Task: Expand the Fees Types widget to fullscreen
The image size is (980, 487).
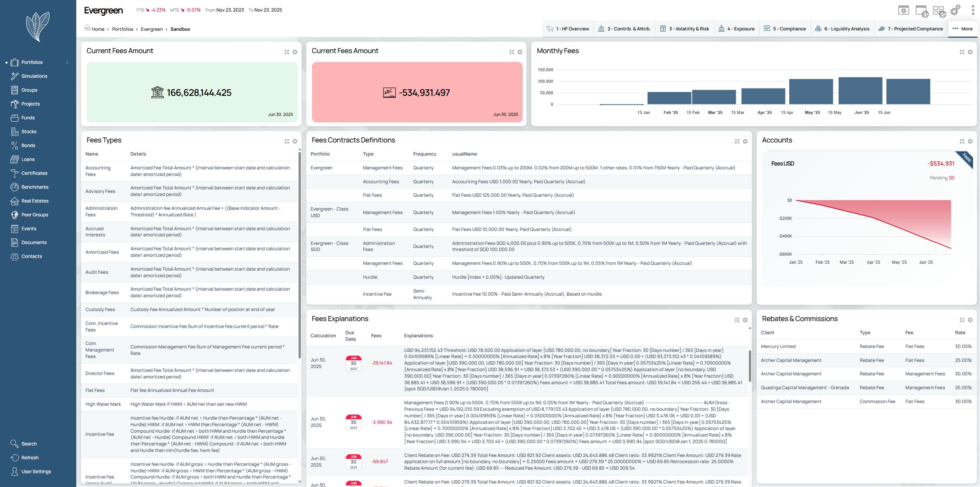Action: pyautogui.click(x=287, y=141)
